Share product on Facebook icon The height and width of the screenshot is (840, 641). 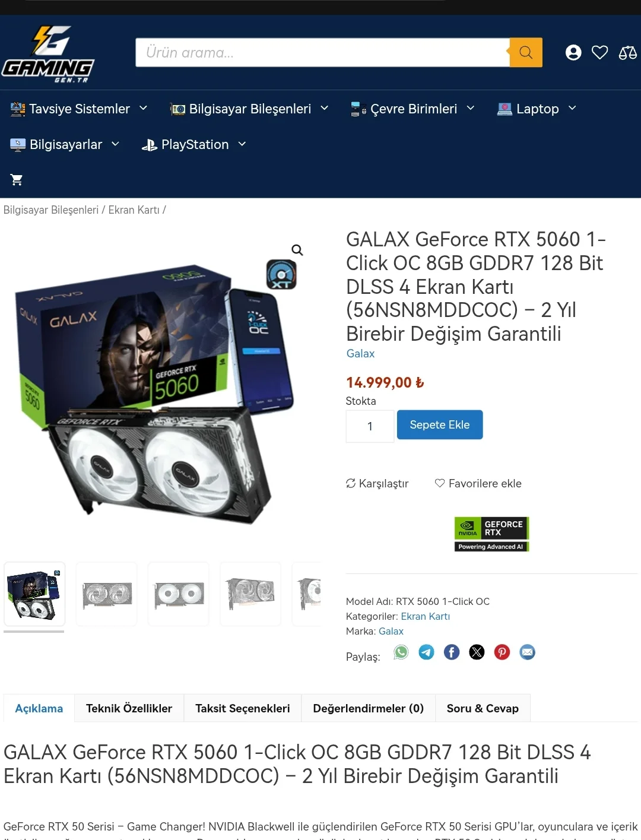point(452,652)
